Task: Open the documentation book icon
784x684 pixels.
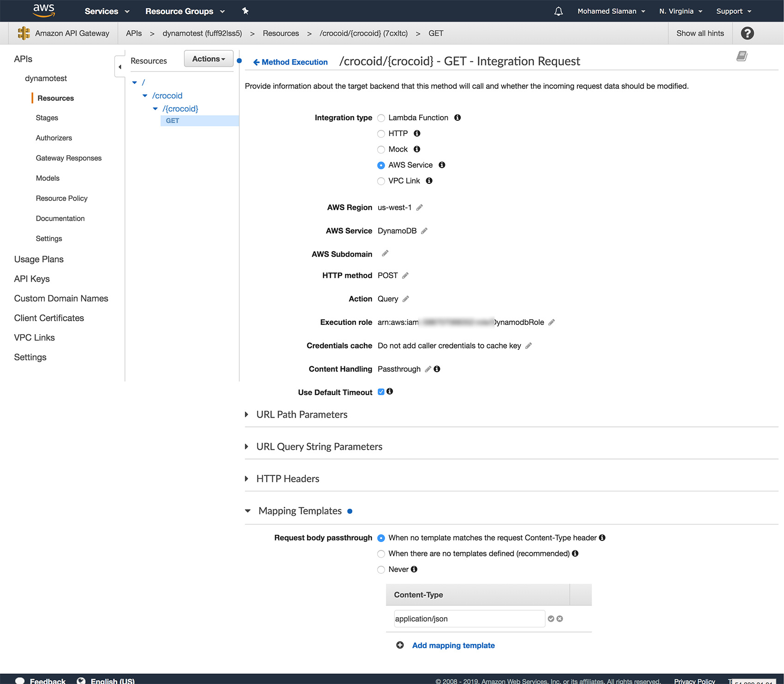Action: 742,56
